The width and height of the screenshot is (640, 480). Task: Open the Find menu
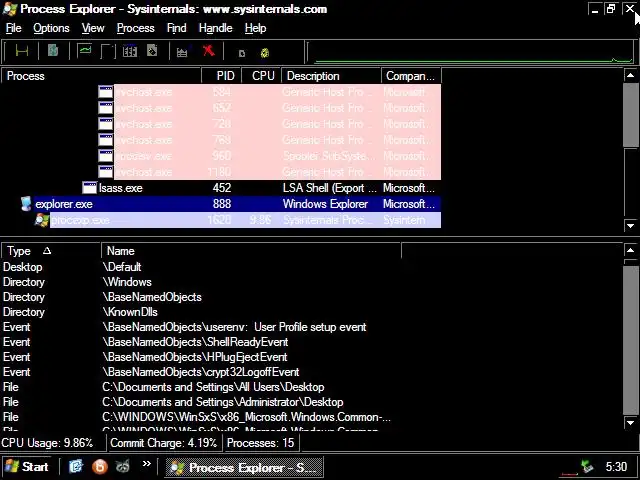tap(177, 28)
